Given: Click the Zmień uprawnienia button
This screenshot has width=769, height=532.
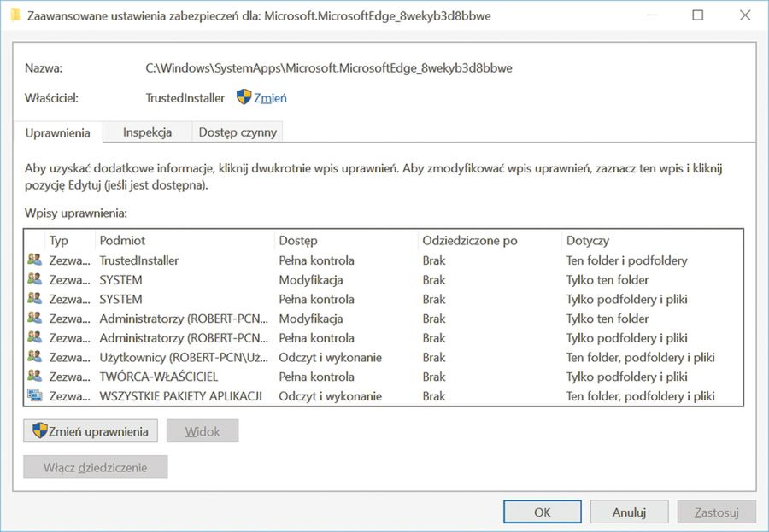Looking at the screenshot, I should coord(91,431).
